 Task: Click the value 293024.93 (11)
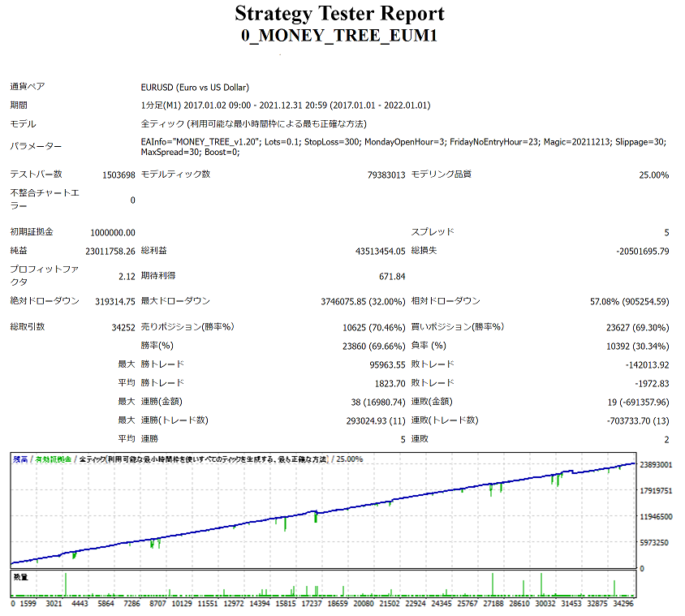[x=376, y=420]
